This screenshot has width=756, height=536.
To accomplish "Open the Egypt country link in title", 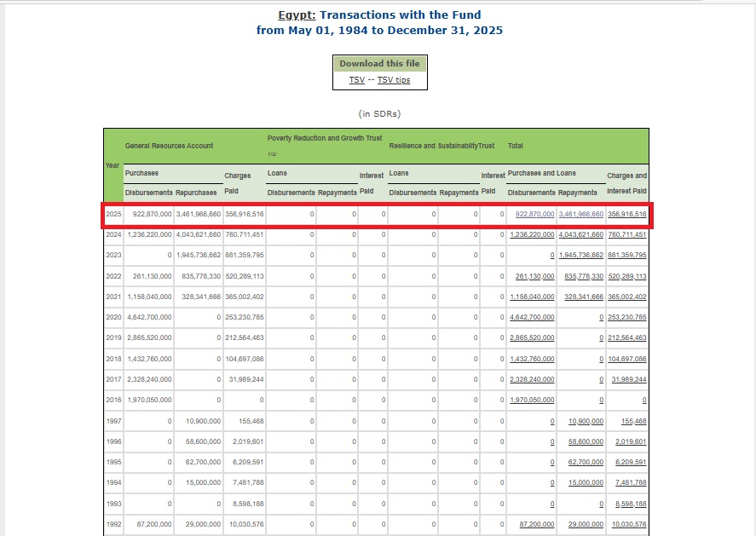I will click(297, 15).
